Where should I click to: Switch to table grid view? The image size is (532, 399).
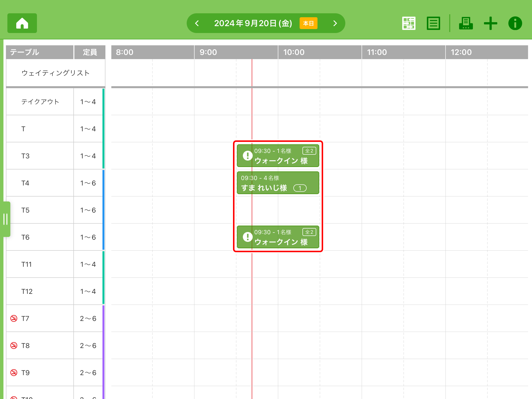pos(409,23)
